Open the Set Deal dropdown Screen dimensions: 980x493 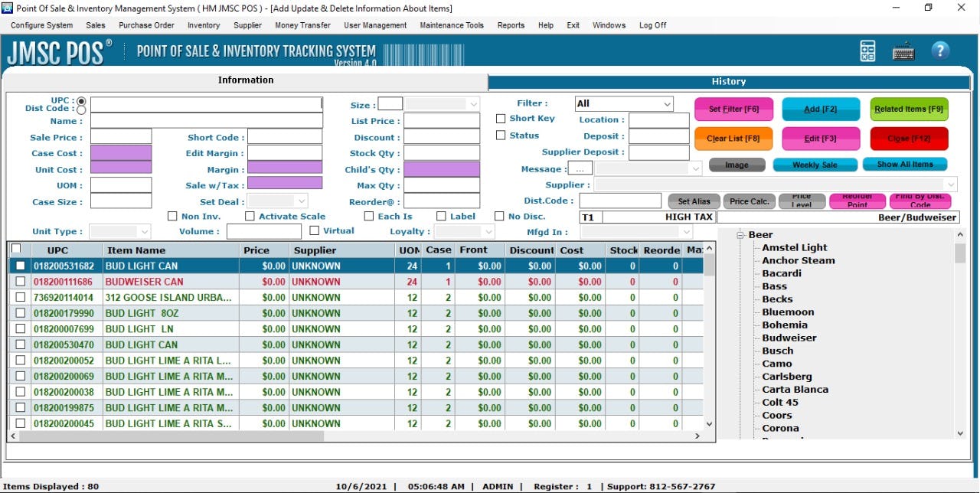(x=277, y=200)
